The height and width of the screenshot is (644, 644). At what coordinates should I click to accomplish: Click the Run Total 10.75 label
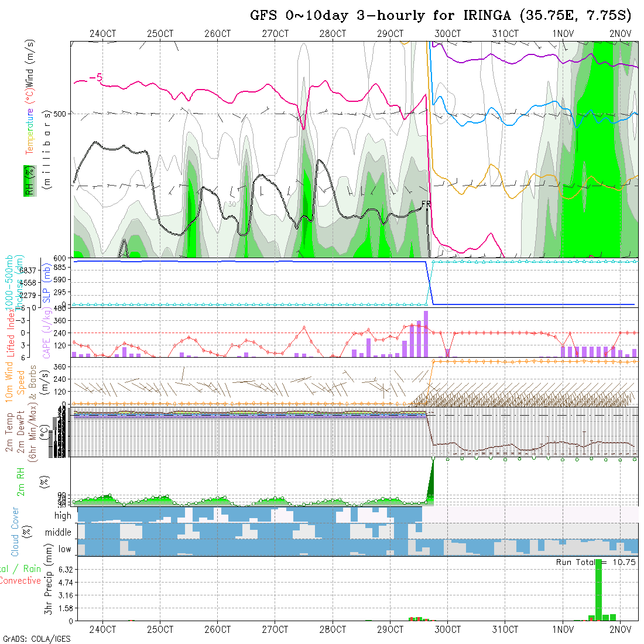point(597,562)
